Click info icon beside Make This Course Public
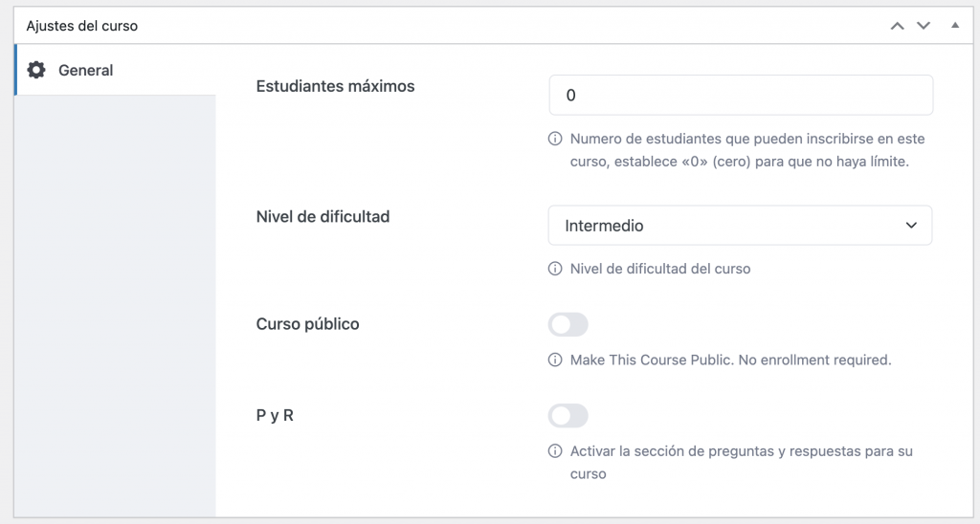 click(x=555, y=360)
